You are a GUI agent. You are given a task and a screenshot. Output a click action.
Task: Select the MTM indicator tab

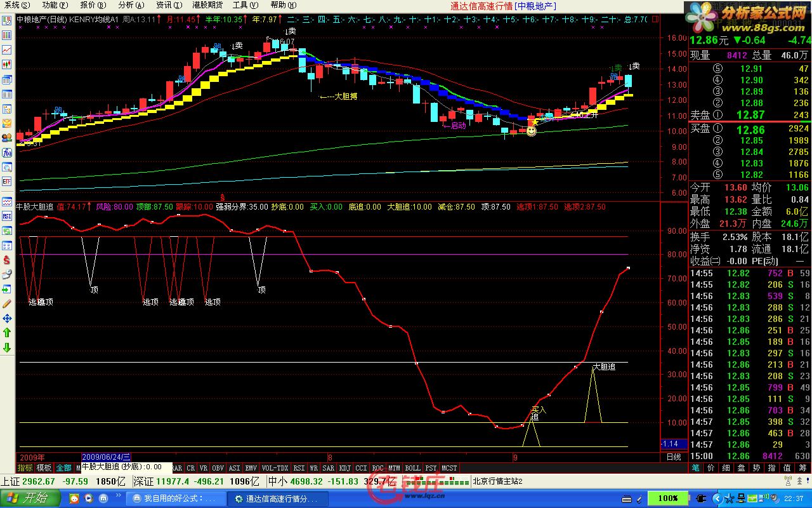[x=395, y=467]
